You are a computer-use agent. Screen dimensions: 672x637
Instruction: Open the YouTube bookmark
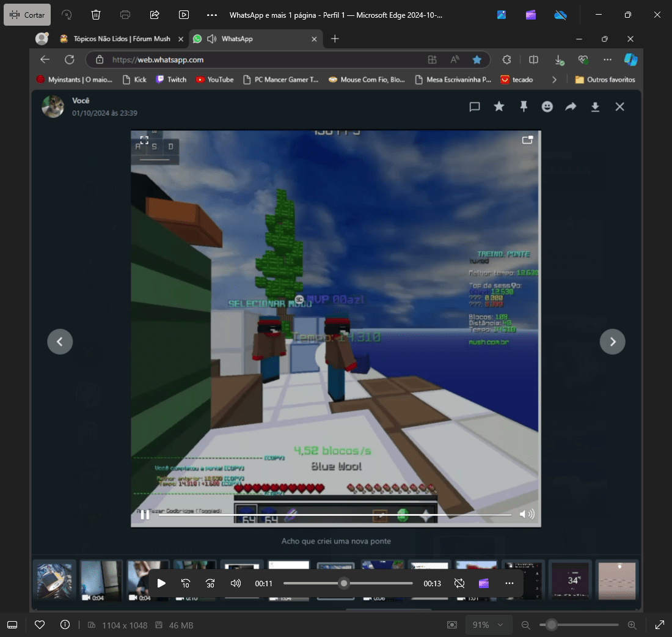[214, 80]
